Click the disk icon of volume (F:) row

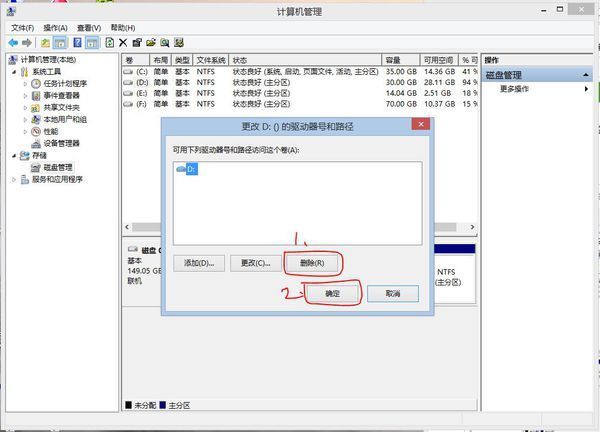coord(128,104)
